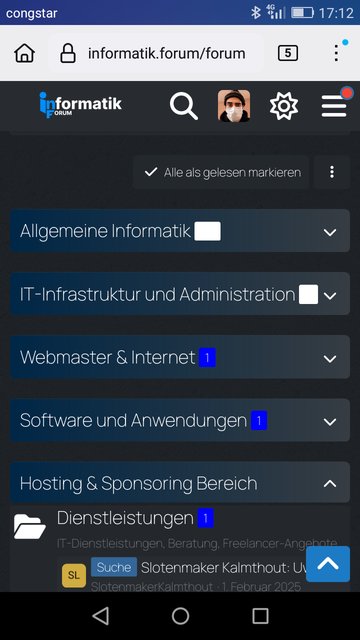
Task: Open the Dienstleistungen folder icon
Action: click(x=29, y=527)
